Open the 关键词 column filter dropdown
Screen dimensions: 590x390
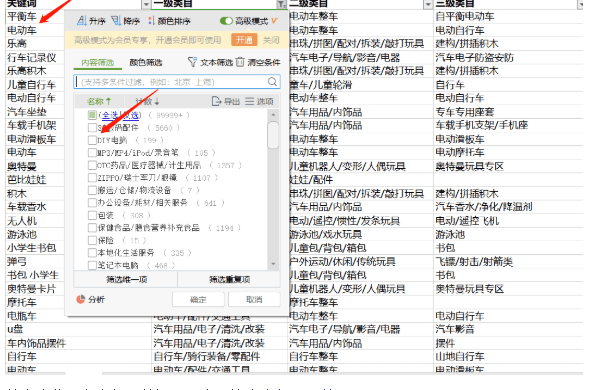coord(146,4)
